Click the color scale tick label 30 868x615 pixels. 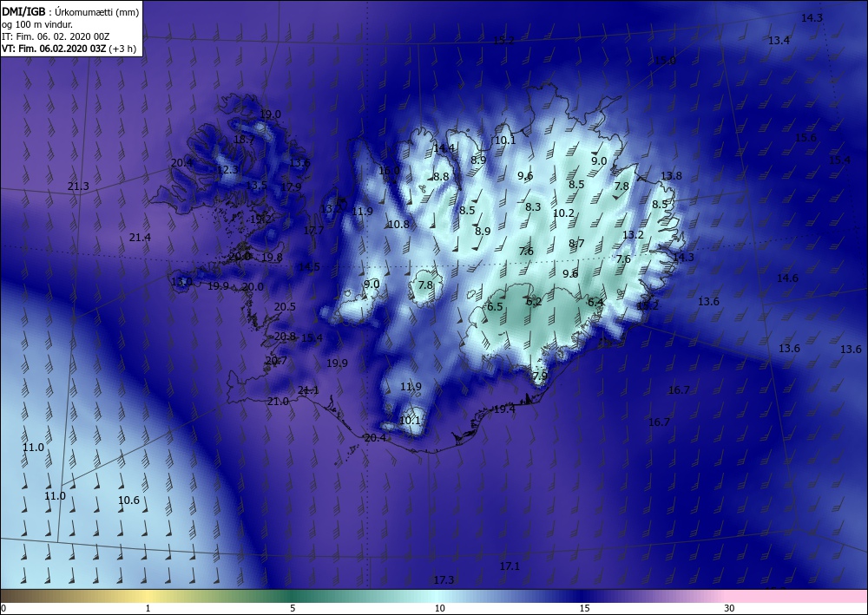[x=730, y=608]
